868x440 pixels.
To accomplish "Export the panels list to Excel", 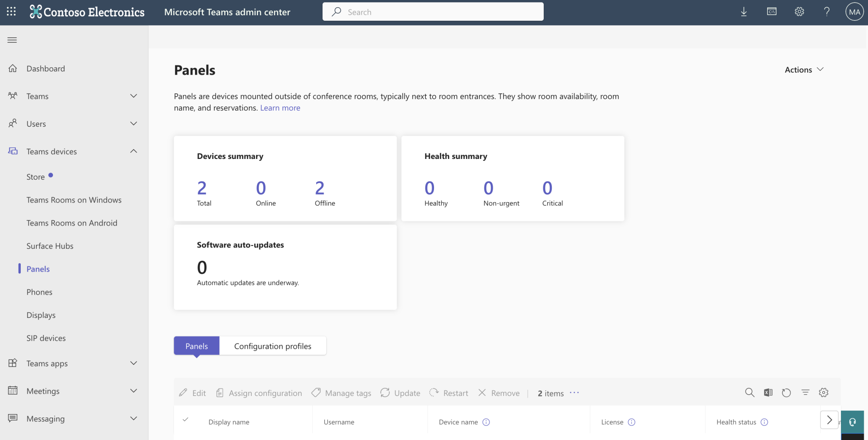I will (768, 393).
